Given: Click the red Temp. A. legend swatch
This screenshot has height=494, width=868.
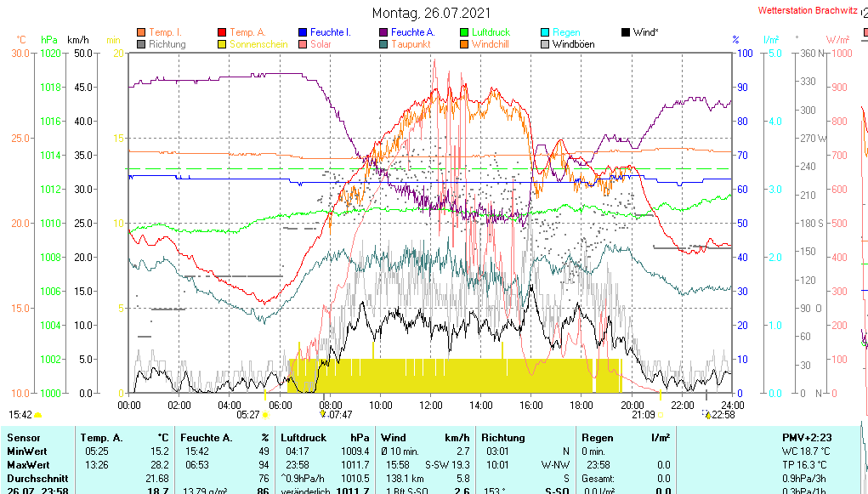Looking at the screenshot, I should [222, 32].
